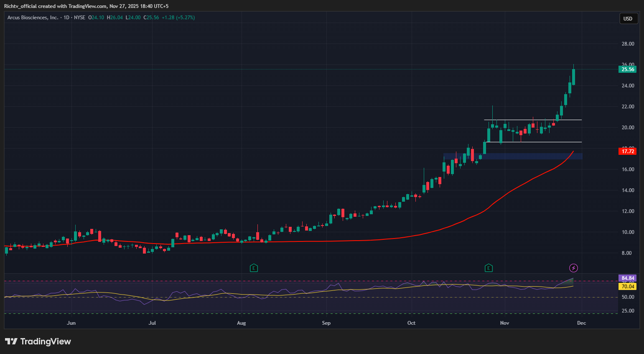Click the header text mentioning TradingView.com
This screenshot has height=354, width=644.
(x=86, y=6)
